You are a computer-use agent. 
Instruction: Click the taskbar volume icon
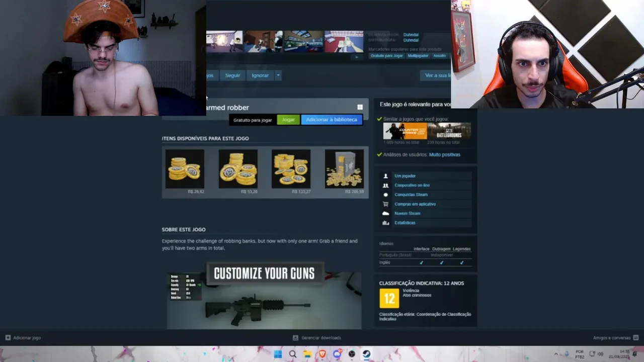coord(600,354)
